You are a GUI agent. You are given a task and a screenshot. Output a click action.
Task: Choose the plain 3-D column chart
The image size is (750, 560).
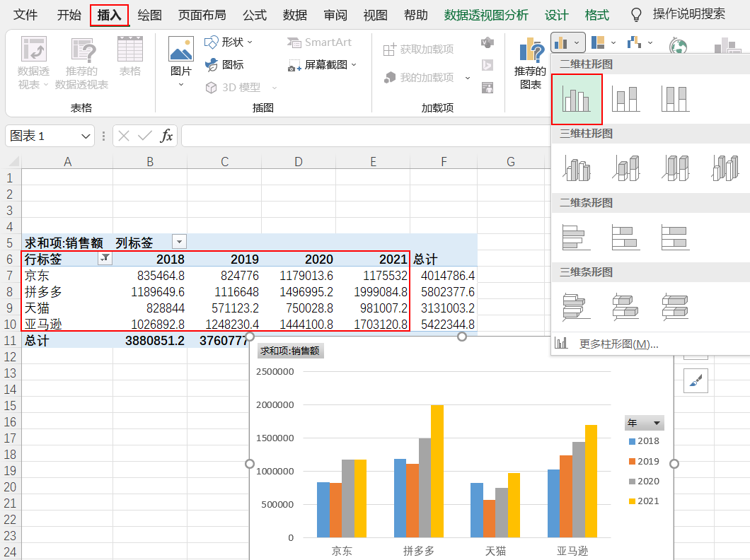(725, 168)
